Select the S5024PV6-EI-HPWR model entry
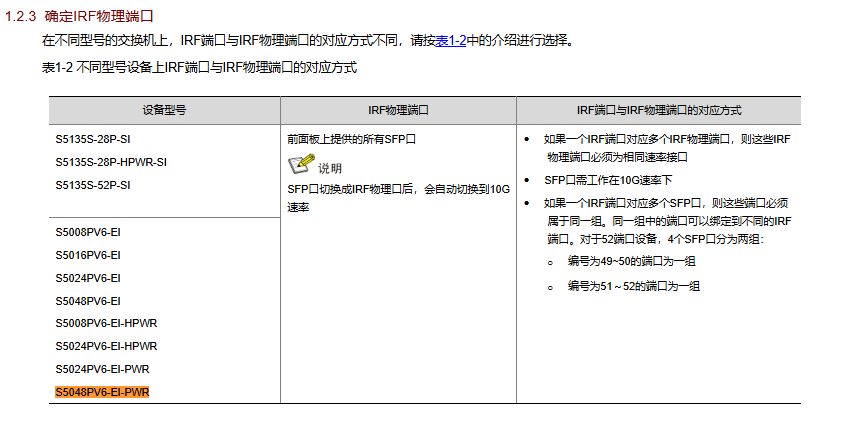Viewport: 856px width, 448px height. 107,346
